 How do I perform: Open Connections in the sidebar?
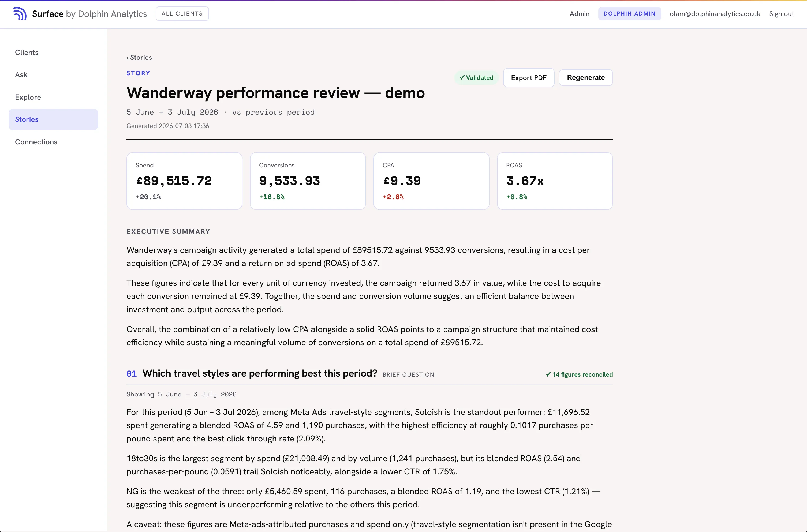pyautogui.click(x=53, y=142)
